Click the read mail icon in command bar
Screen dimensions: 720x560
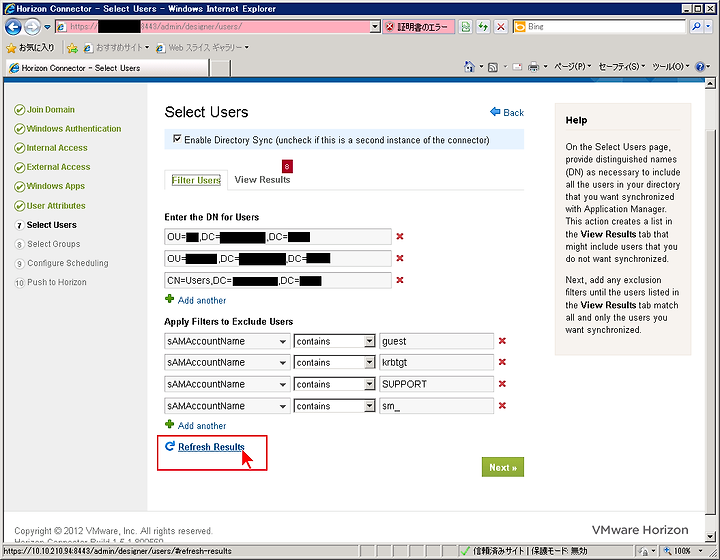tap(517, 67)
